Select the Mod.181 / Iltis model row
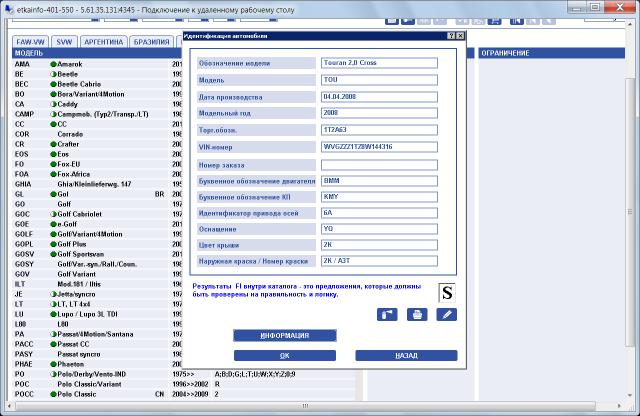 click(x=97, y=284)
